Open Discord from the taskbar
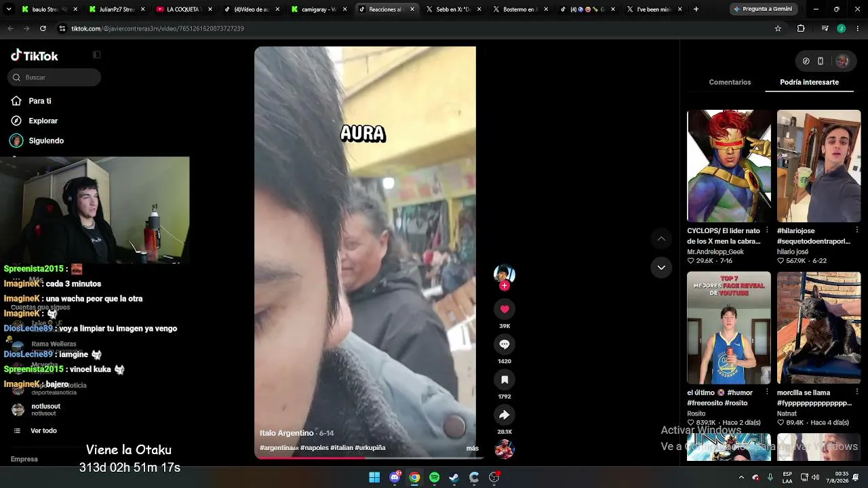868x488 pixels. tap(395, 477)
